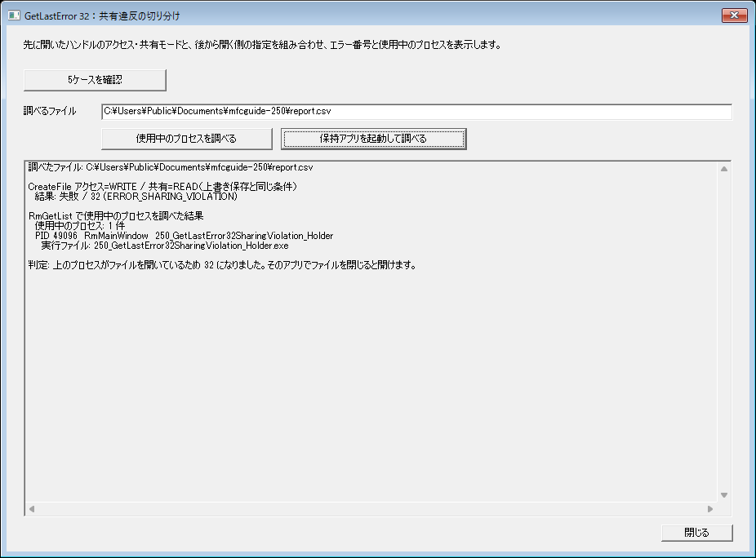
Task: Click 'RmGetList で使用中のプロセスを調べた結果' line
Action: (116, 216)
